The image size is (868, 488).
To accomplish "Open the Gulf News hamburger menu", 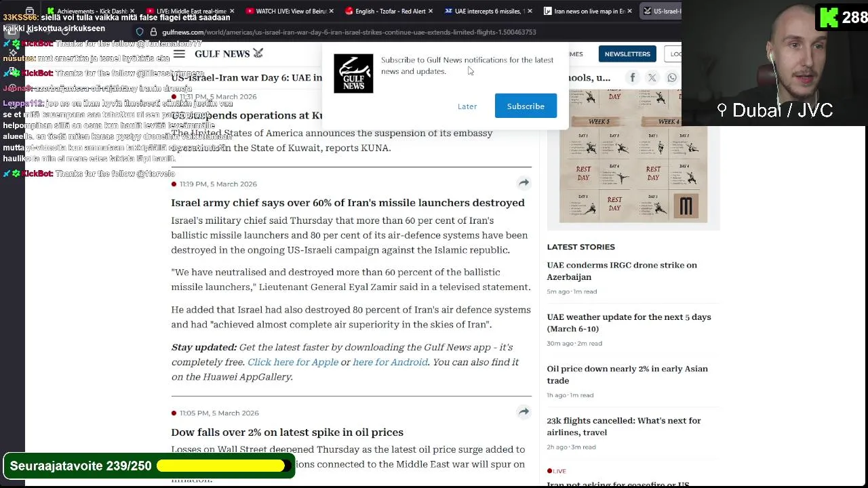I will [x=179, y=54].
